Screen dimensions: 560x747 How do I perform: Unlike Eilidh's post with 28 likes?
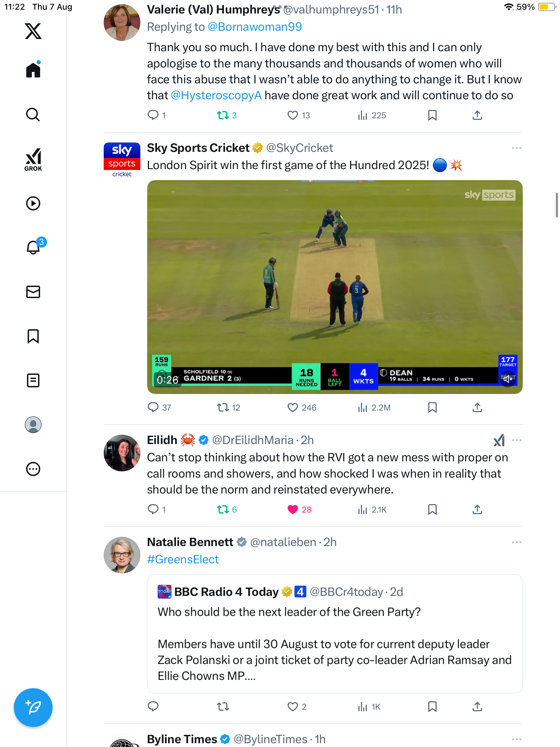[292, 509]
